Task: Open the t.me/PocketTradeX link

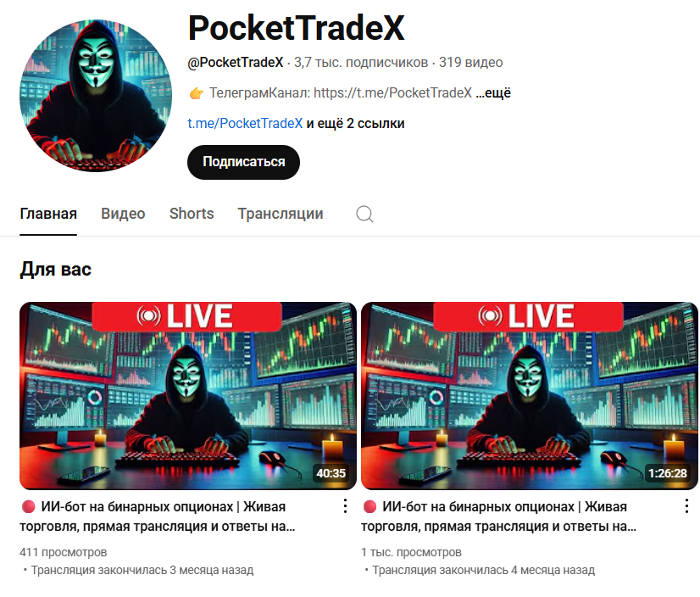Action: (x=245, y=123)
